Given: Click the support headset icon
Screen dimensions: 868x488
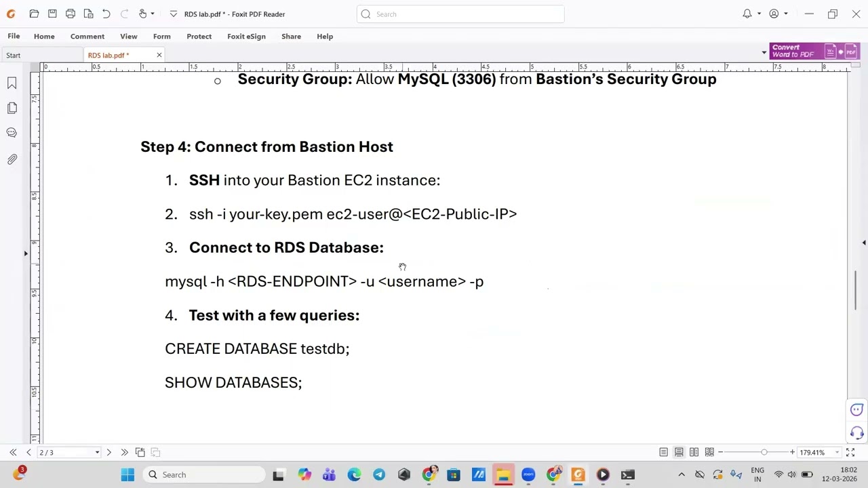Looking at the screenshot, I should click(x=857, y=432).
